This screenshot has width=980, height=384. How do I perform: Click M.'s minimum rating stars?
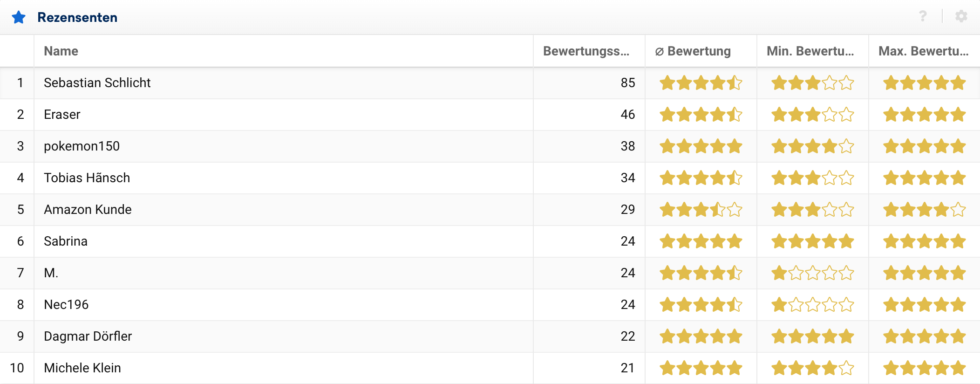(x=812, y=273)
